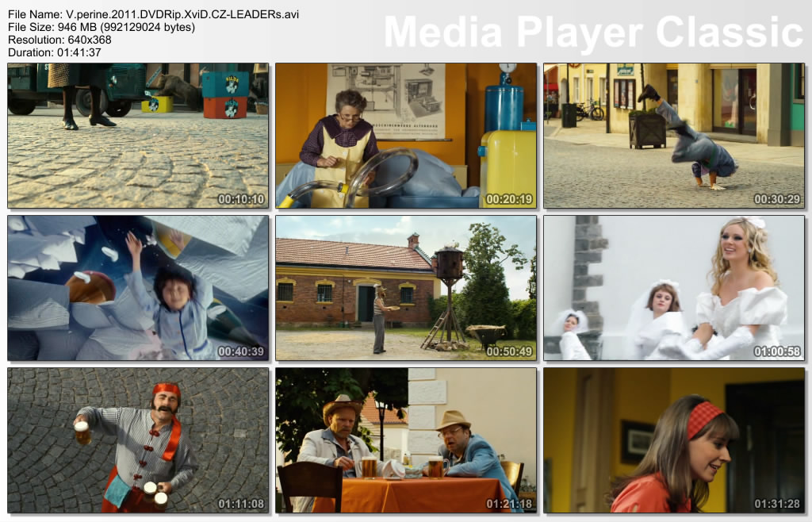This screenshot has height=522, width=812.
Task: Select the two men drinking beer thumbnail
Action: [x=406, y=439]
